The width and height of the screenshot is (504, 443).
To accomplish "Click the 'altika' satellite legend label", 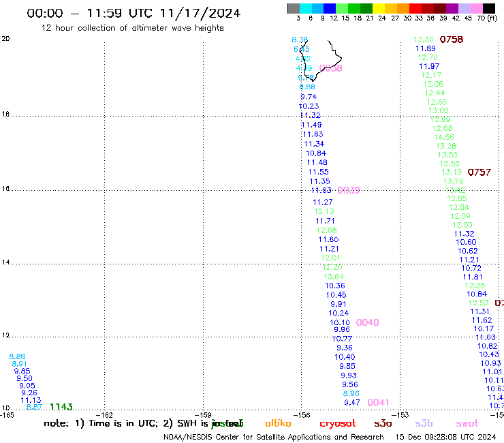I will click(x=278, y=423).
